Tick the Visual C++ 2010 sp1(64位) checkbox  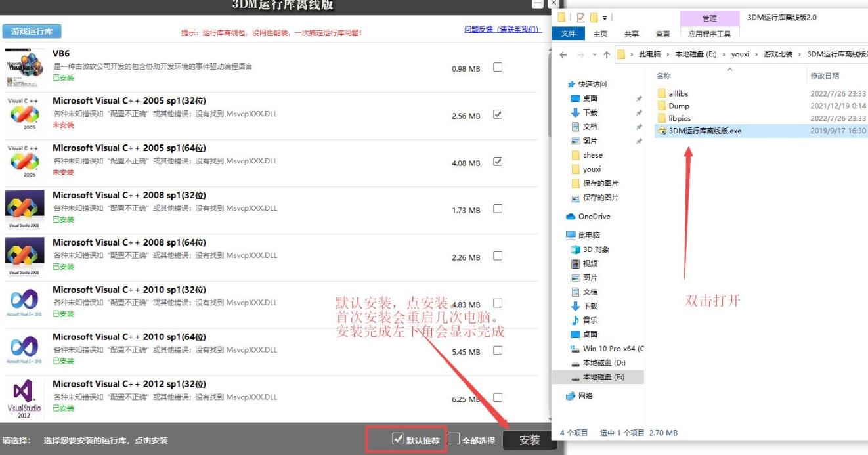[498, 351]
